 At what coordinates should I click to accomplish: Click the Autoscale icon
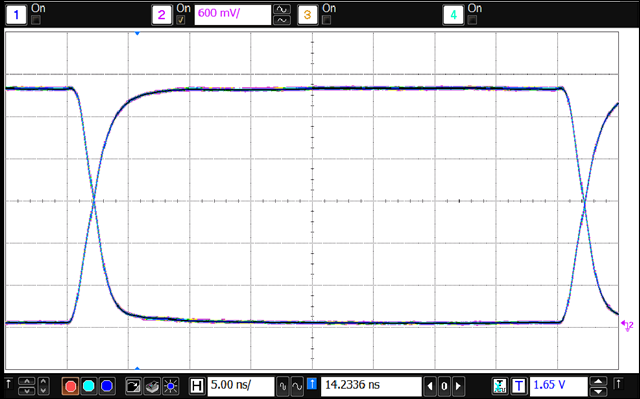[133, 386]
